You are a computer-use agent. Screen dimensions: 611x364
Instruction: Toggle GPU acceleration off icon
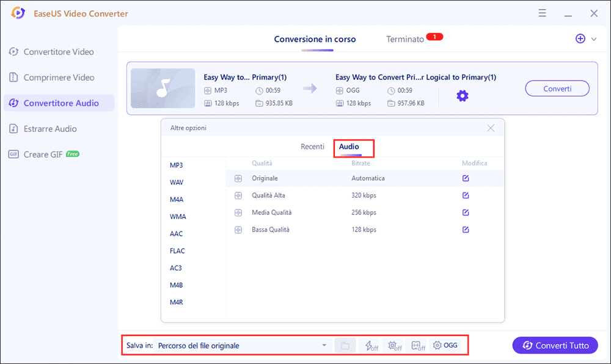[x=394, y=345]
